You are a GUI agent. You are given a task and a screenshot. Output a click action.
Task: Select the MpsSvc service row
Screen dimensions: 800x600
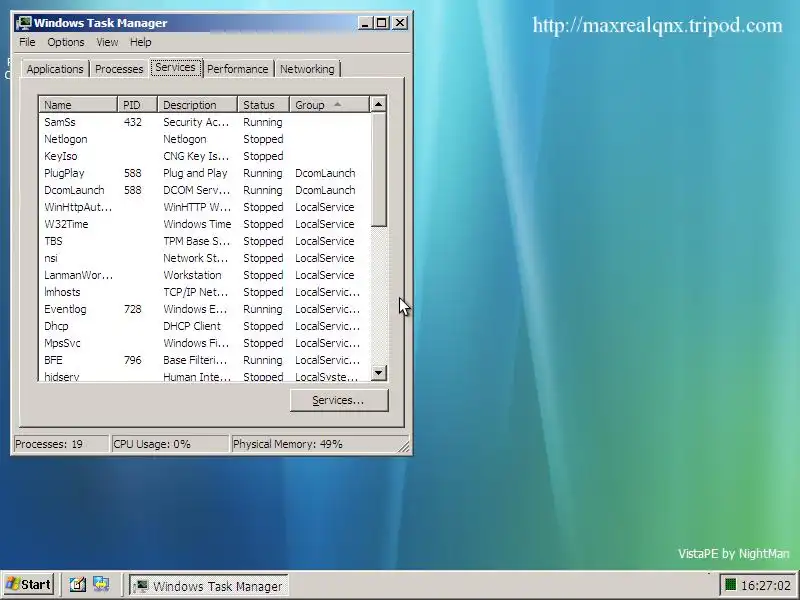pyautogui.click(x=204, y=343)
